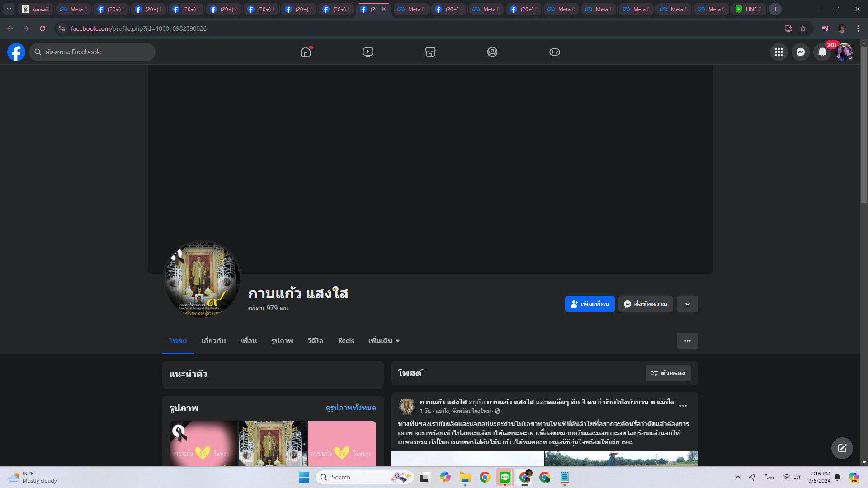The width and height of the screenshot is (868, 488).
Task: Expand the chevron beside ส่งข้อความ button
Action: click(x=687, y=304)
